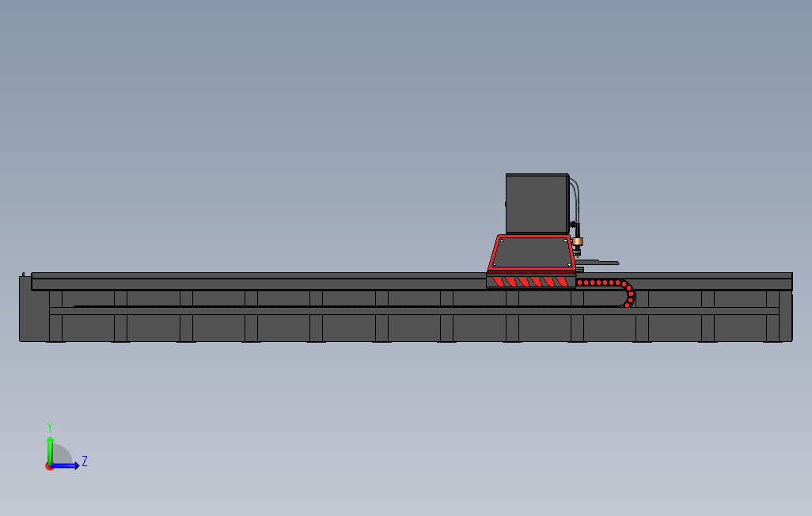
Task: Pick the red-framed trapezoid carriage cover
Action: click(x=531, y=252)
